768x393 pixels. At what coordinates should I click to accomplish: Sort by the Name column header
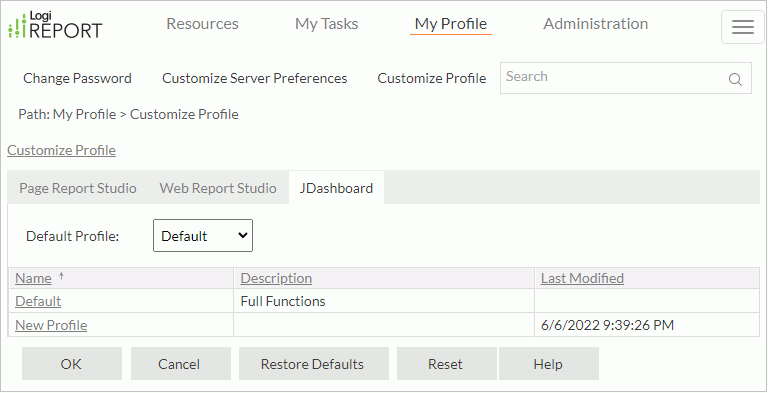[x=33, y=278]
